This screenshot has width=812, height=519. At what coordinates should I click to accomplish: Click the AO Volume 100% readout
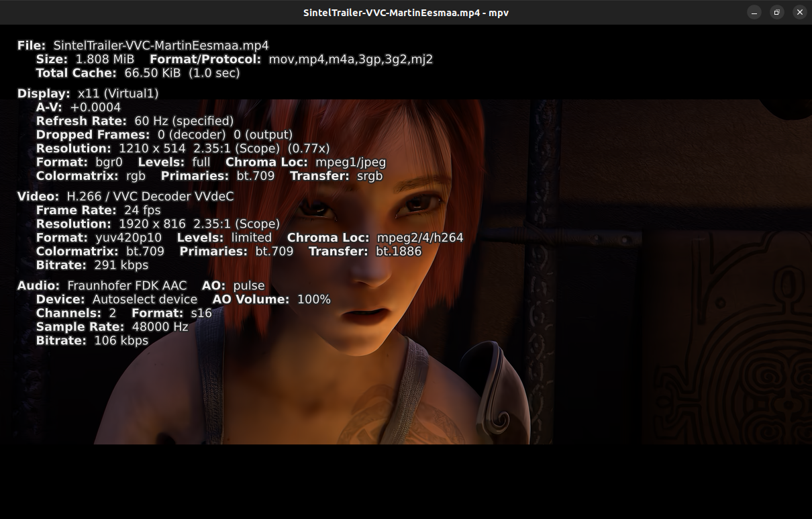(x=272, y=299)
